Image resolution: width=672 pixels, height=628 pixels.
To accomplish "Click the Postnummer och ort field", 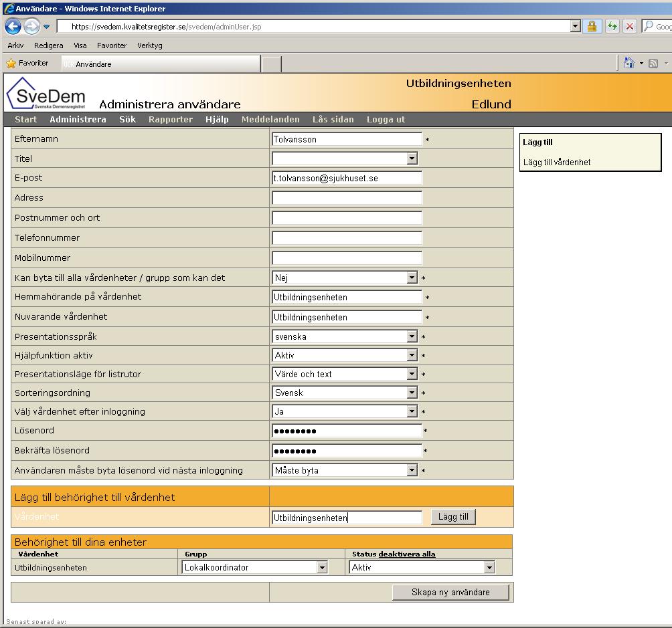I will (x=347, y=218).
